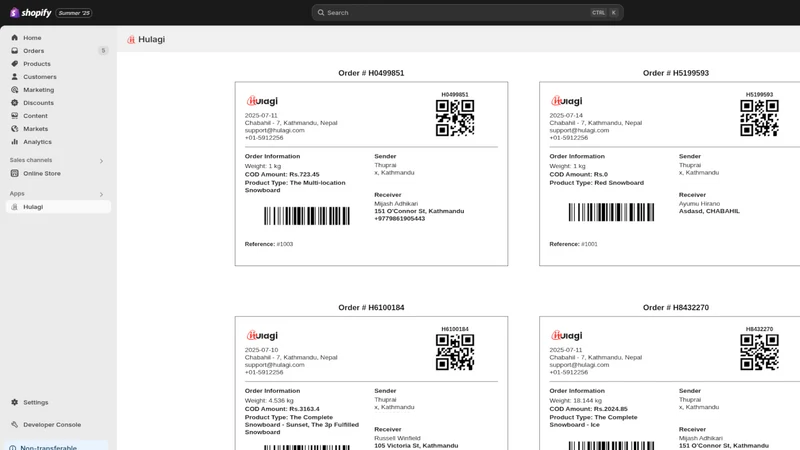Open the Summer '25 edition badge
This screenshot has width=800, height=450.
click(x=74, y=13)
